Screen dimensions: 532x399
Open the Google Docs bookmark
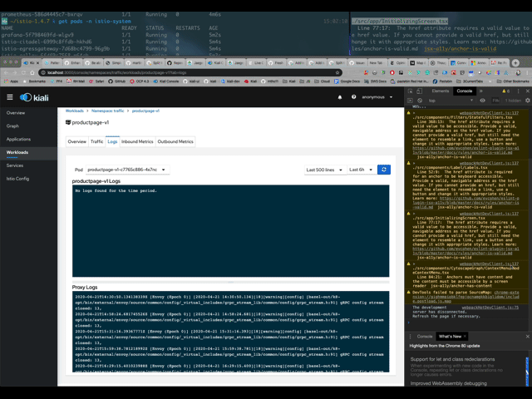pyautogui.click(x=347, y=81)
